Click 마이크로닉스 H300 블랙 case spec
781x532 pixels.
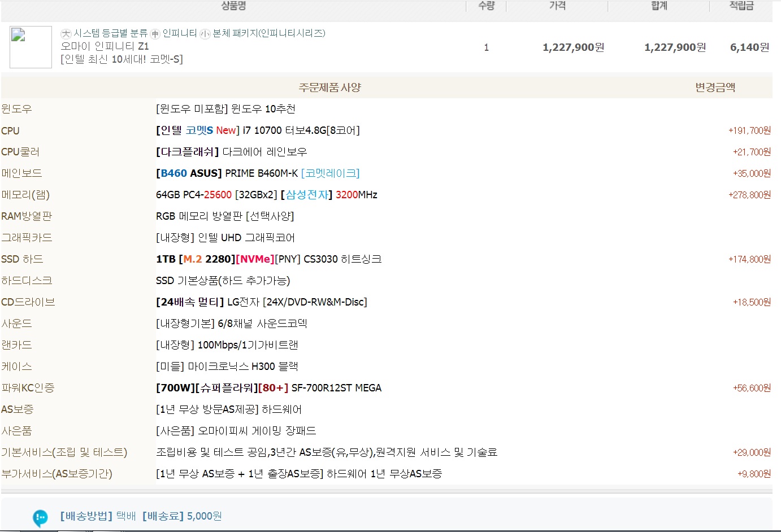pyautogui.click(x=227, y=367)
